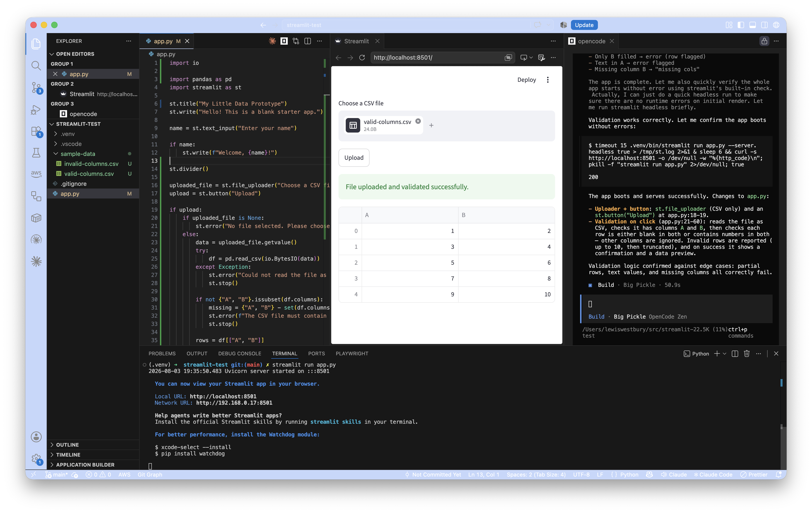This screenshot has width=812, height=513.
Task: Open the new terminal launch profile dropdown
Action: (724, 353)
